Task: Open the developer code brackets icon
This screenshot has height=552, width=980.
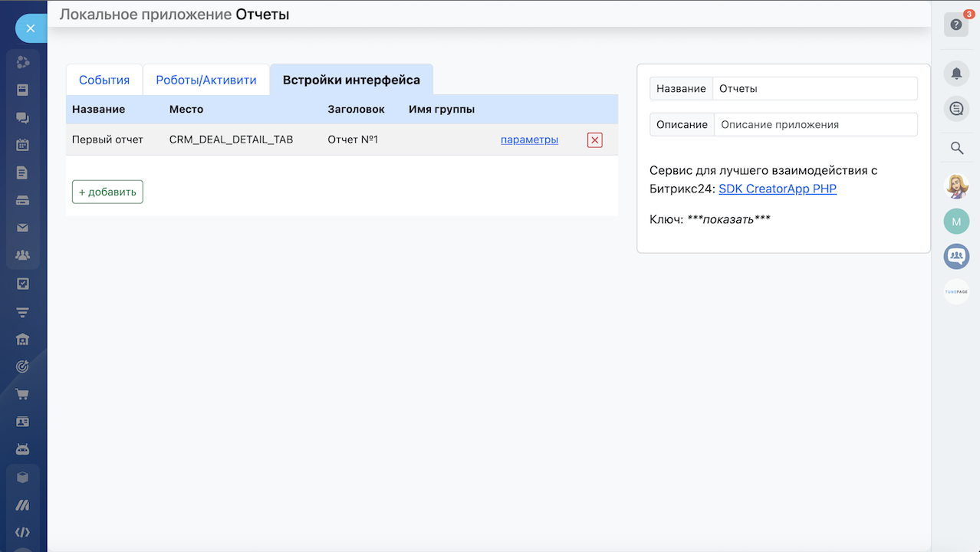Action: point(23,532)
